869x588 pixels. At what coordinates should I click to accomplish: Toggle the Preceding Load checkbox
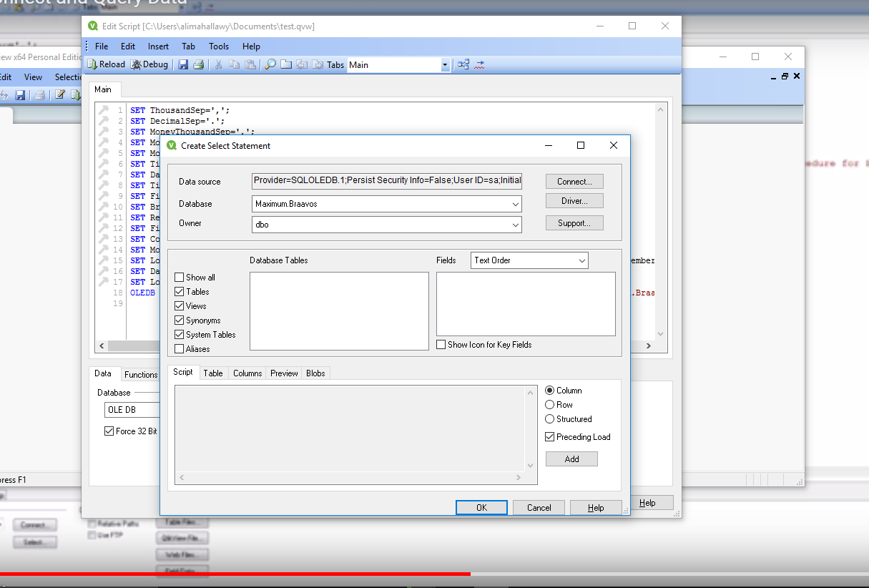pos(550,437)
